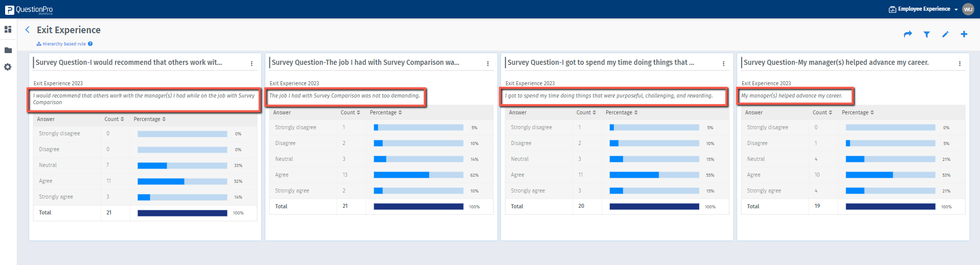Open options menu for 'advance my career' widget
This screenshot has width=980, height=265.
(x=960, y=63)
